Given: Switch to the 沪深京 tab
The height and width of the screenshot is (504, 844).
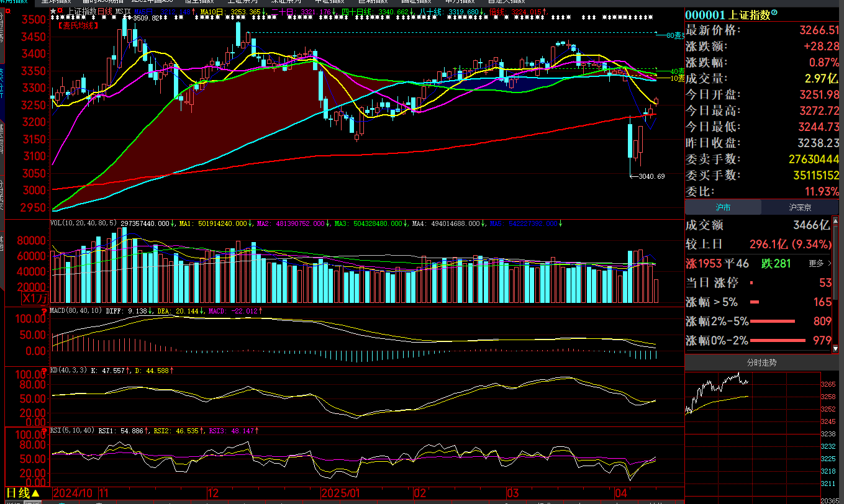Looking at the screenshot, I should click(x=800, y=207).
